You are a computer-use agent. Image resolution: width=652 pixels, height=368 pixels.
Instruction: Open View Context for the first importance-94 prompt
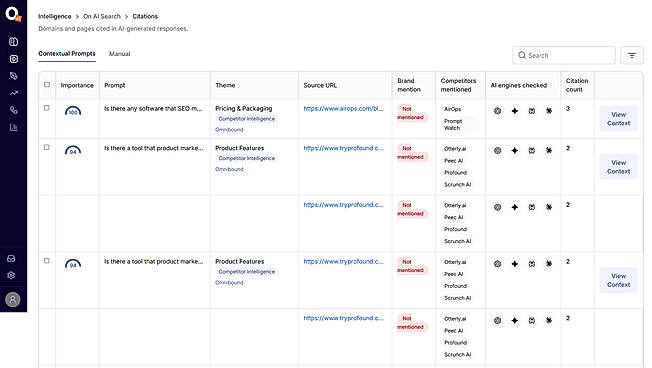(618, 167)
